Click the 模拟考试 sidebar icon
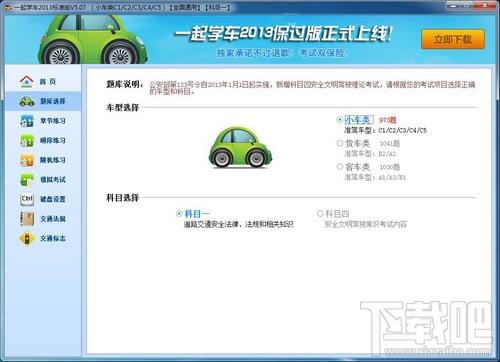Screen dimensions: 500x362 coord(27,180)
